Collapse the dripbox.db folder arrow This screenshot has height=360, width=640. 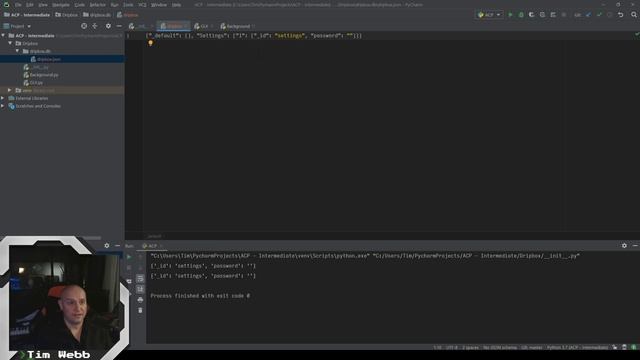tap(17, 51)
